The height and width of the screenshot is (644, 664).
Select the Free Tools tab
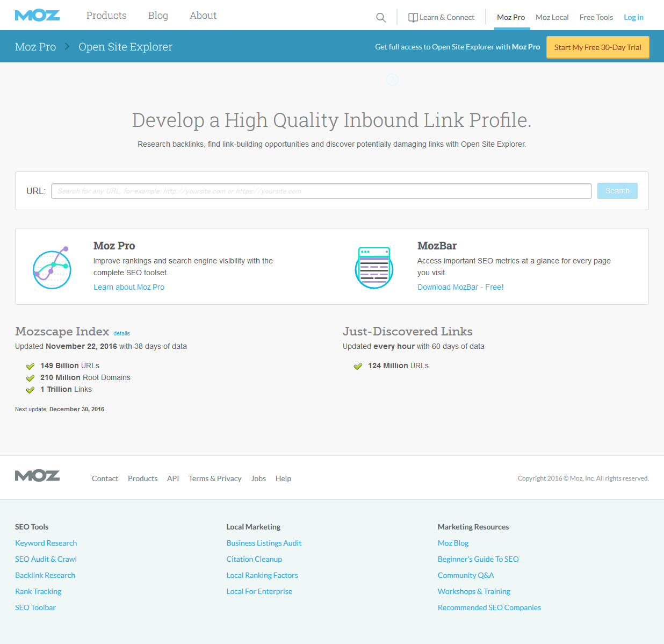coord(596,17)
